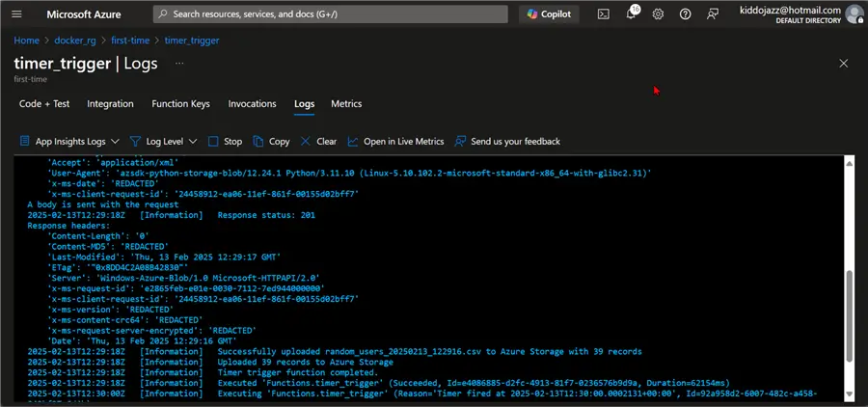
Task: Open the hamburger portal menu
Action: pos(16,14)
